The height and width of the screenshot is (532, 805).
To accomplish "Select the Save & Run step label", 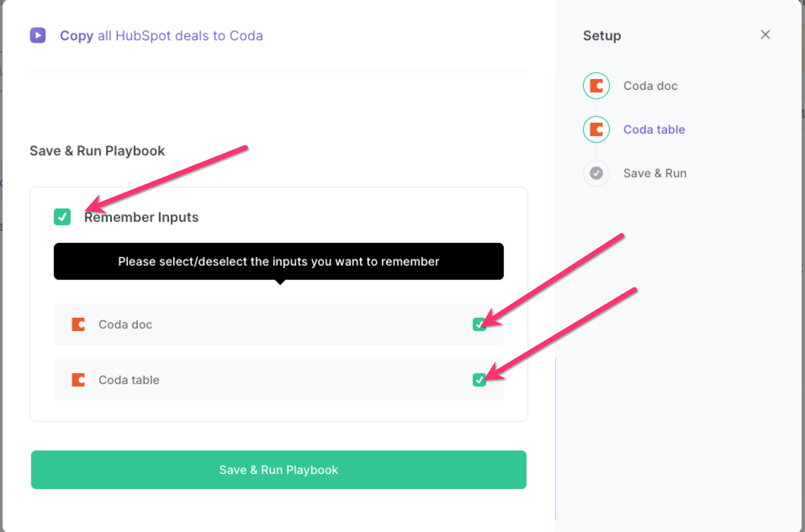I will tap(655, 173).
